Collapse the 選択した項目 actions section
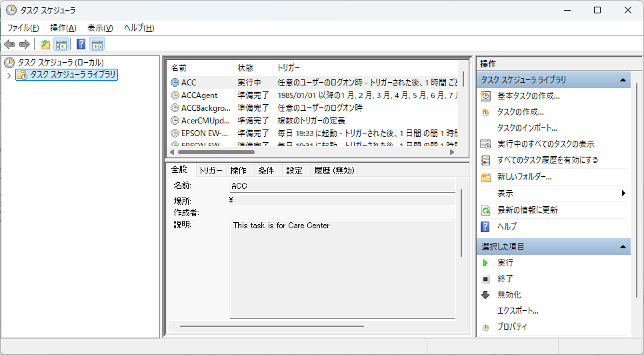Screen dimensions: 644x355 coord(623,247)
